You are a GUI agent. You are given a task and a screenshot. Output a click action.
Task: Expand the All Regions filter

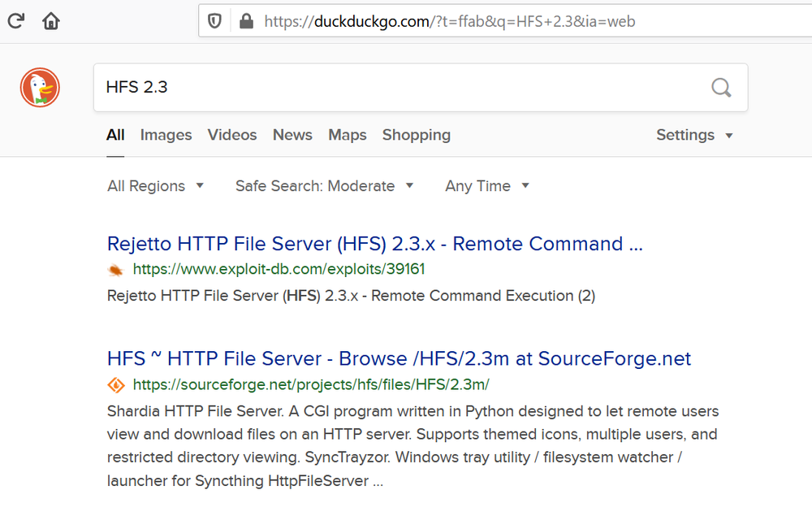tap(155, 186)
